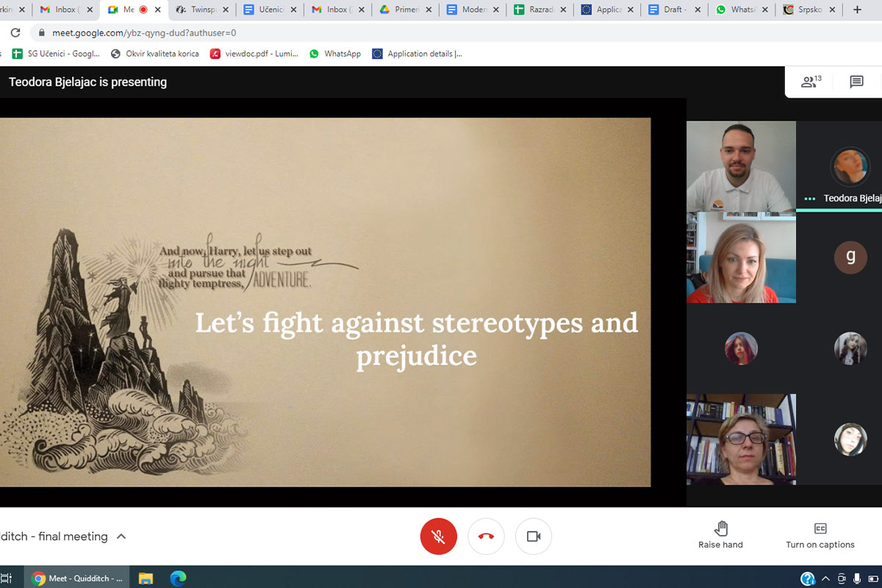This screenshot has height=588, width=882.
Task: Open Windows Task View
Action: point(6,578)
